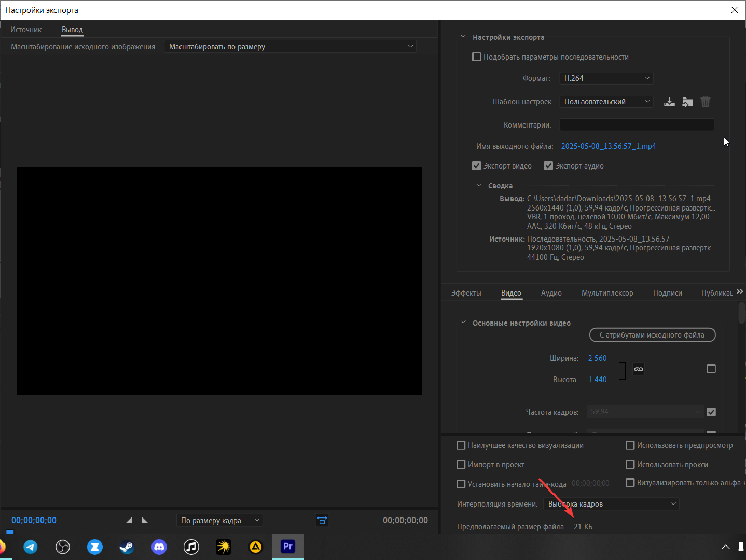Open the Шаблон настроек dropdown

606,102
